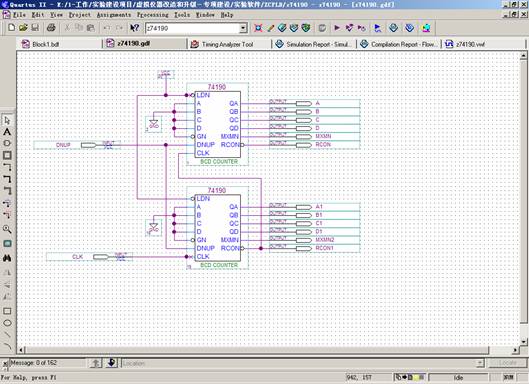Expand the z74190 project dropdown
The width and height of the screenshot is (529, 384).
pos(243,28)
